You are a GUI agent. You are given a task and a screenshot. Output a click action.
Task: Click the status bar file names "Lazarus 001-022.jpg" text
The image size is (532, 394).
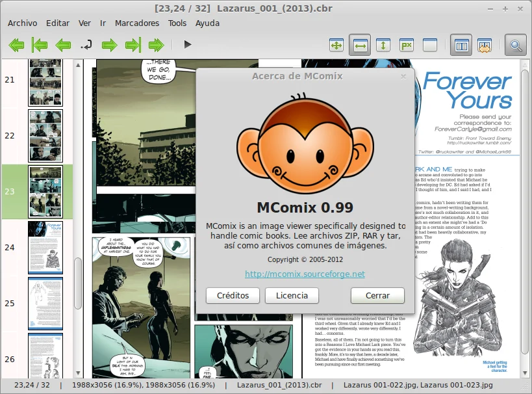[x=381, y=385]
